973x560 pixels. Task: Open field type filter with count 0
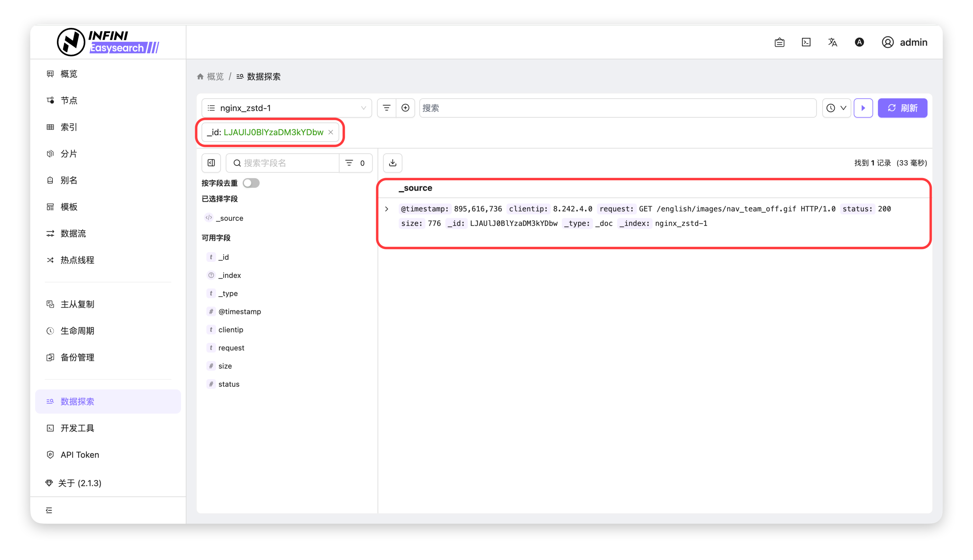pyautogui.click(x=355, y=163)
